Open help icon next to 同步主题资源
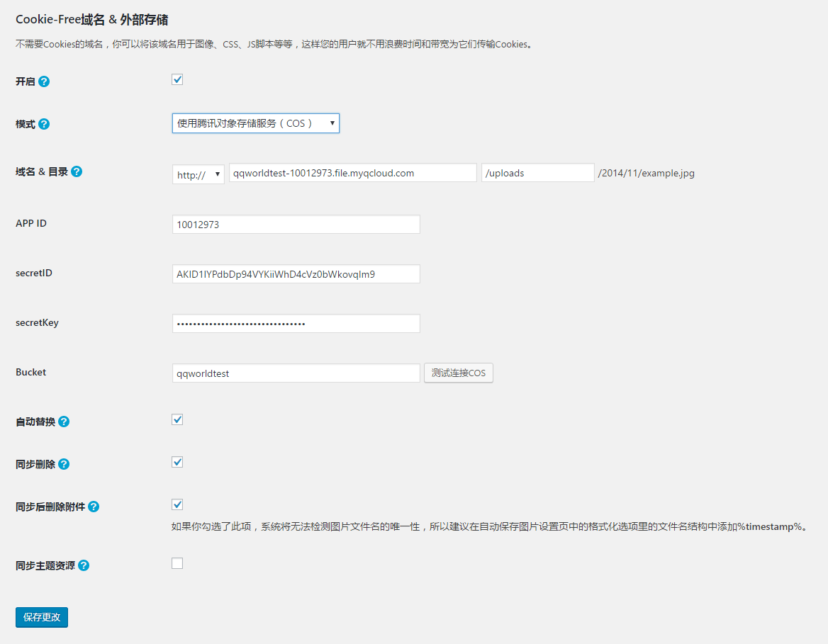Image resolution: width=828 pixels, height=644 pixels. pyautogui.click(x=84, y=565)
